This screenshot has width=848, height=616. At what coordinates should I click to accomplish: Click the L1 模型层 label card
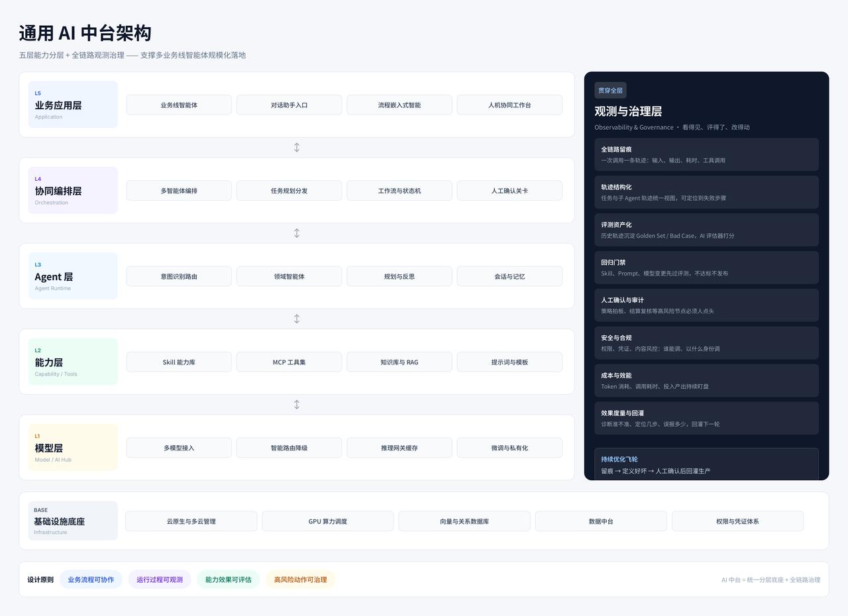coord(73,448)
